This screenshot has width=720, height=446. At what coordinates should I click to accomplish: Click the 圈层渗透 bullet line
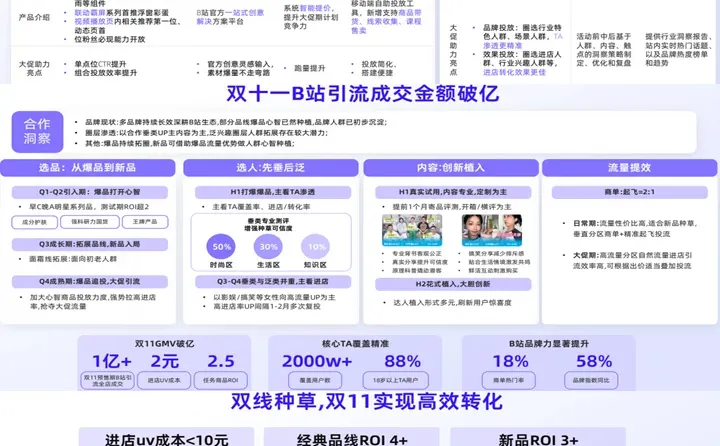point(207,133)
